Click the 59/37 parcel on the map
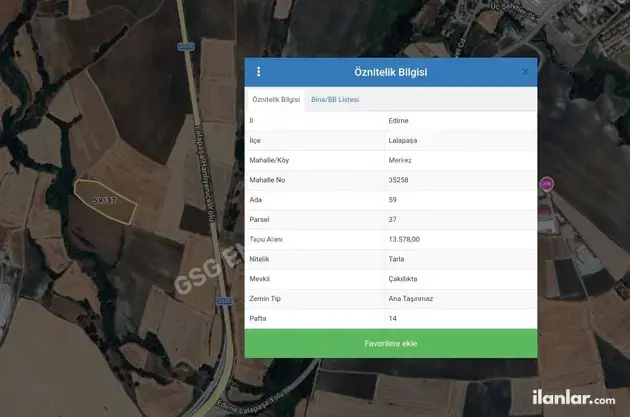The width and height of the screenshot is (630, 417). (x=106, y=201)
